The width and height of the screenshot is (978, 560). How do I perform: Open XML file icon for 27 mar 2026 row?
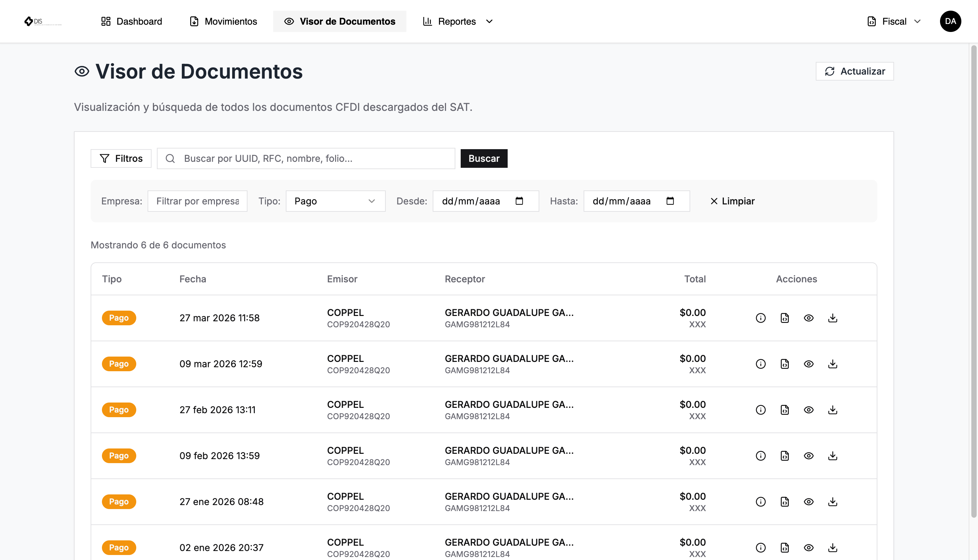pos(784,318)
